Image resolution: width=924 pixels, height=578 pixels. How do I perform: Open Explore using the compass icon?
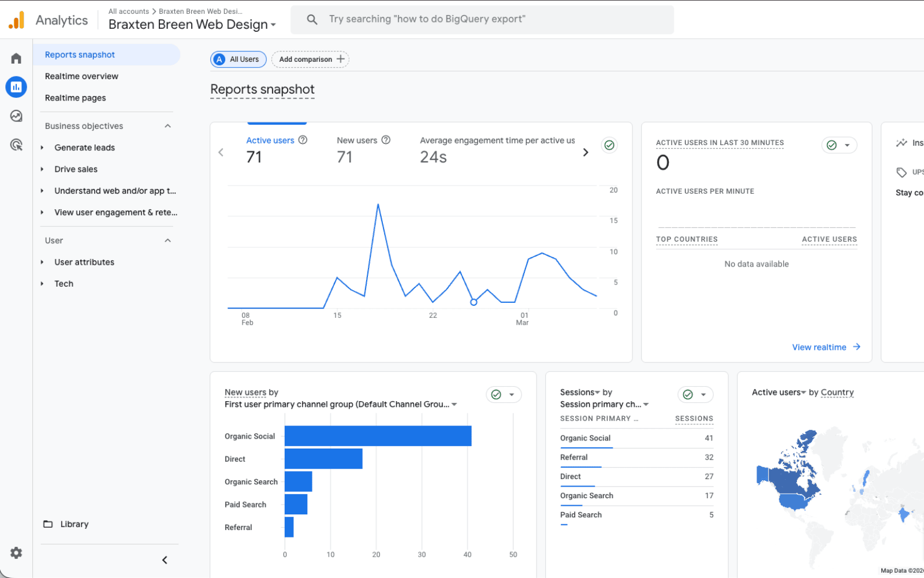coord(16,116)
